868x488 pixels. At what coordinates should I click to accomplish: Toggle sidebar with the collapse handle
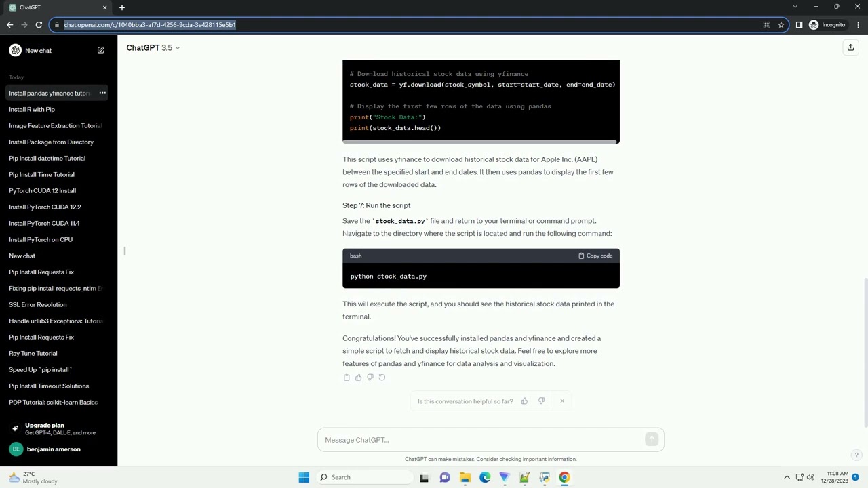click(125, 251)
